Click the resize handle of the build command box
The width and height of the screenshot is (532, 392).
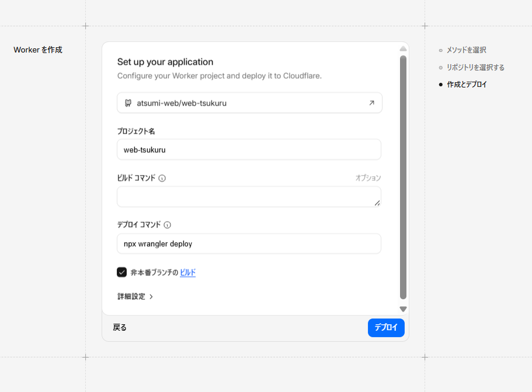click(377, 202)
